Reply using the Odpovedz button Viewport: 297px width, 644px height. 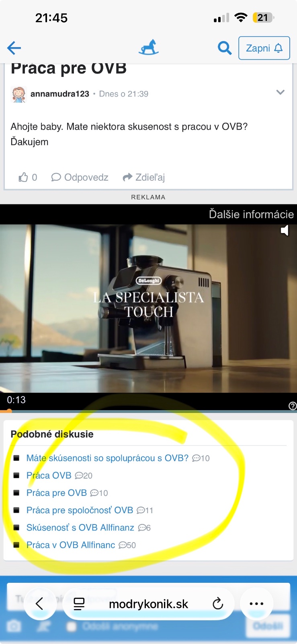pos(80,178)
